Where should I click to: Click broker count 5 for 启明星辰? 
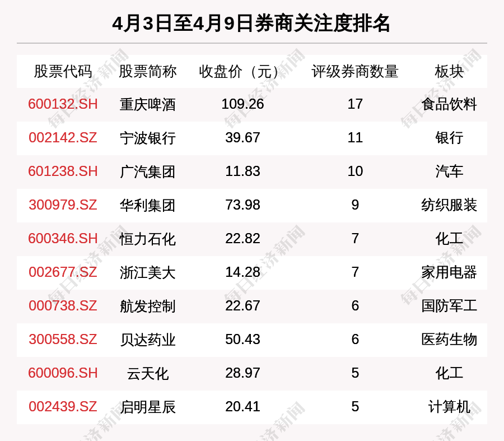[x=355, y=407]
